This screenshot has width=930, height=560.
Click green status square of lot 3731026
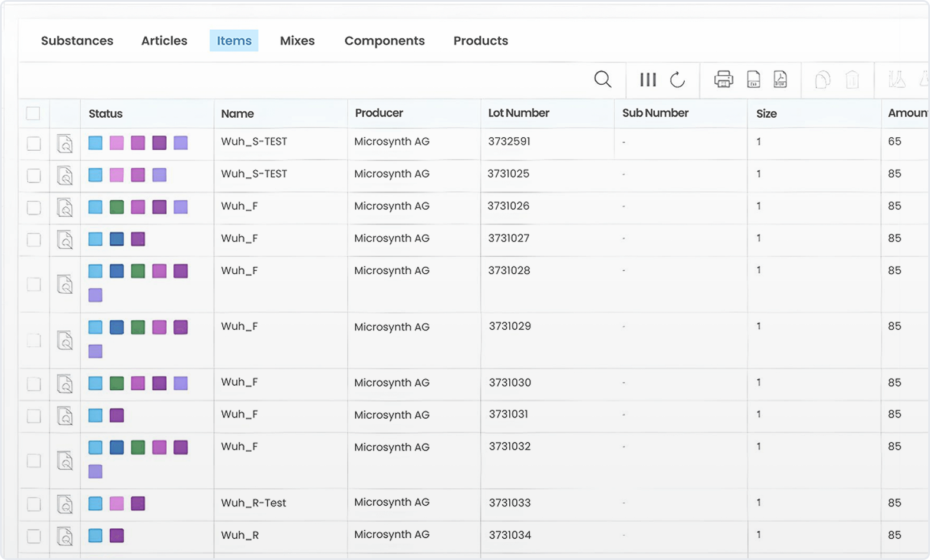click(117, 207)
